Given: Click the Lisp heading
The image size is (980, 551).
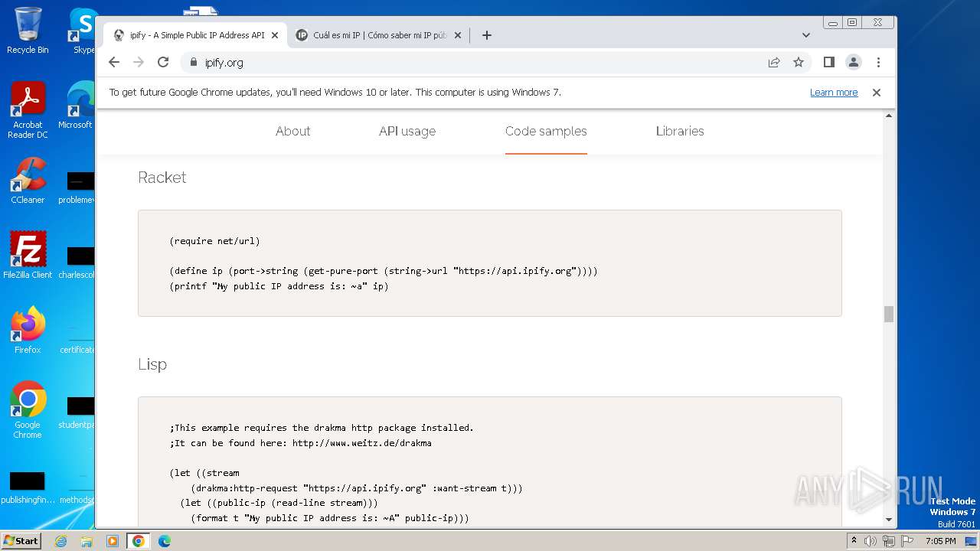Looking at the screenshot, I should point(152,364).
